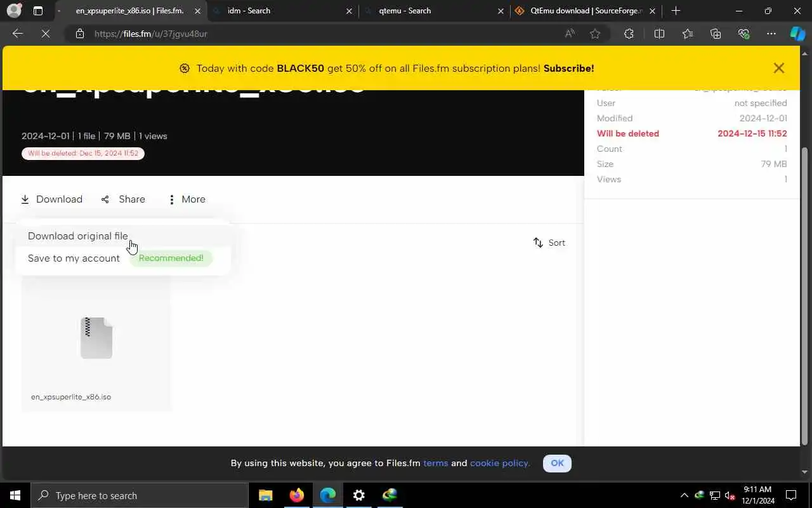View site information lock icon
The height and width of the screenshot is (508, 812).
(x=80, y=34)
